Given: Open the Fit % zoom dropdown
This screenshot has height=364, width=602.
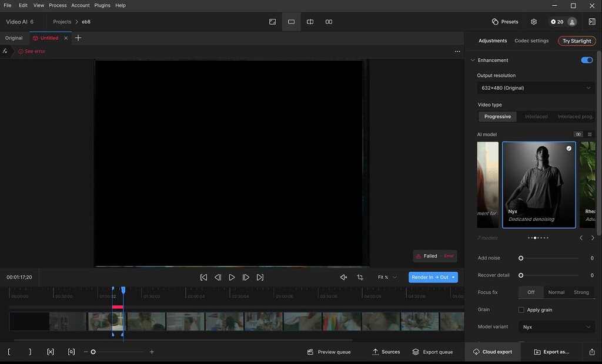Looking at the screenshot, I should click(387, 277).
